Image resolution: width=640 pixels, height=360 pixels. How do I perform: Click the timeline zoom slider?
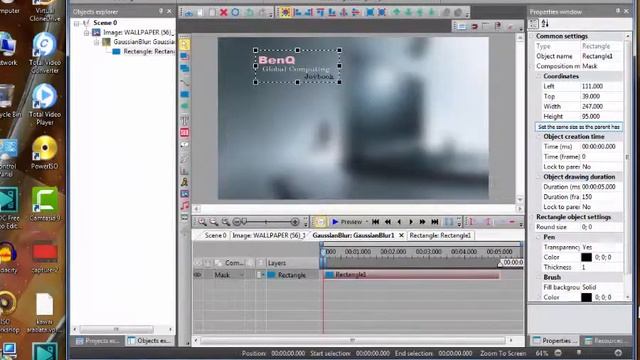tap(266, 222)
